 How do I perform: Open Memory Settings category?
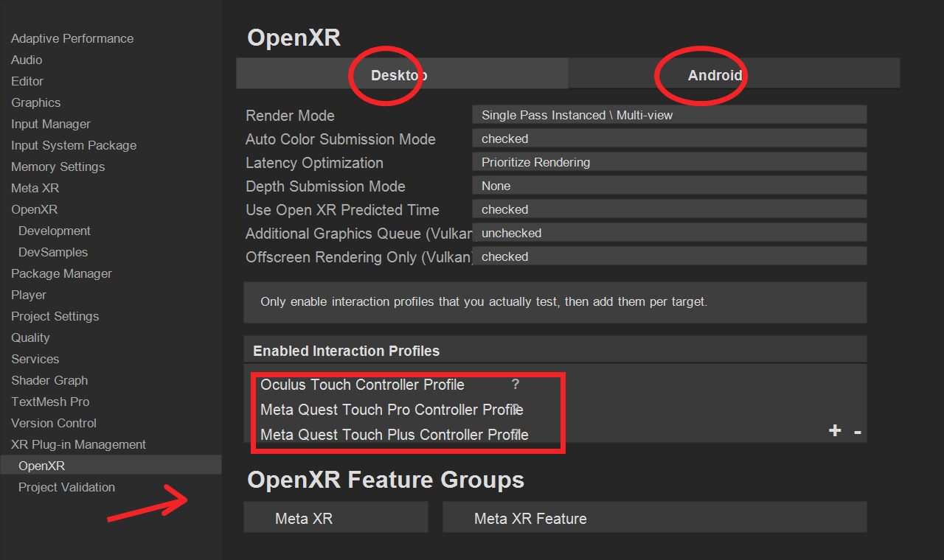pyautogui.click(x=58, y=167)
